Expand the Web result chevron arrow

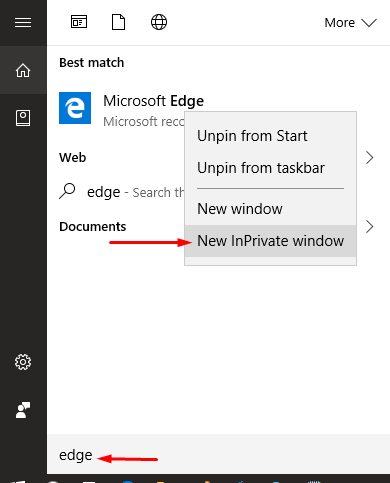(369, 158)
